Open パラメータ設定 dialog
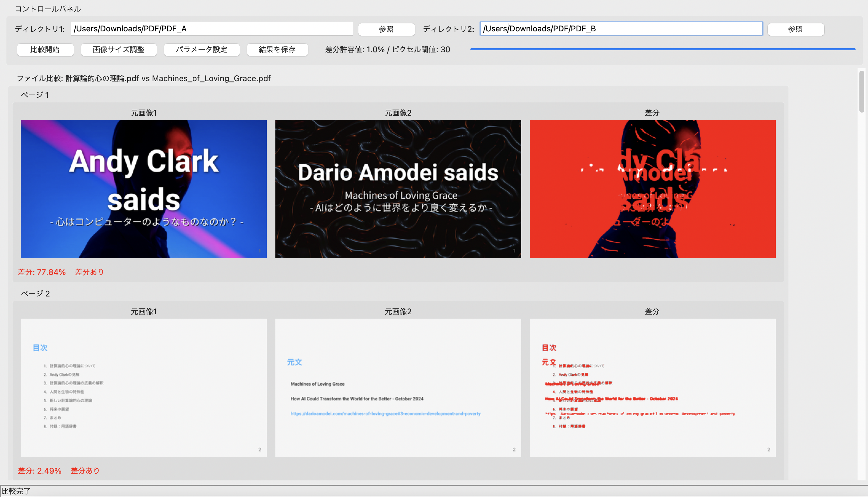868x497 pixels. point(201,50)
